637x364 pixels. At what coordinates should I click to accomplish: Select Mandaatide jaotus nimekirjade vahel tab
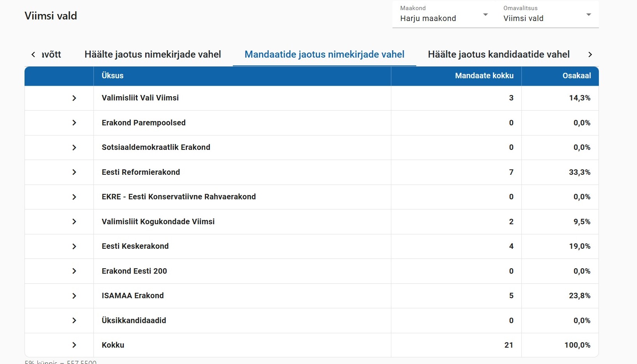tap(324, 55)
